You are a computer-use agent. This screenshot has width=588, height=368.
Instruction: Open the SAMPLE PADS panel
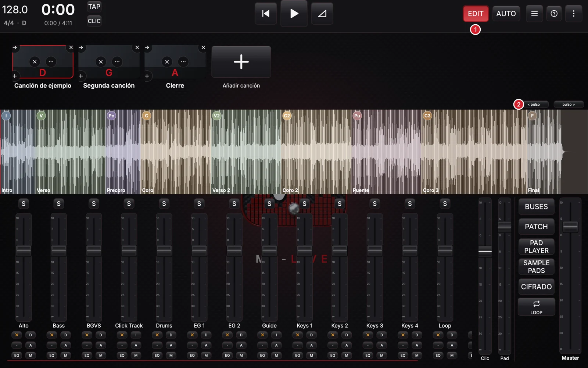pos(536,266)
